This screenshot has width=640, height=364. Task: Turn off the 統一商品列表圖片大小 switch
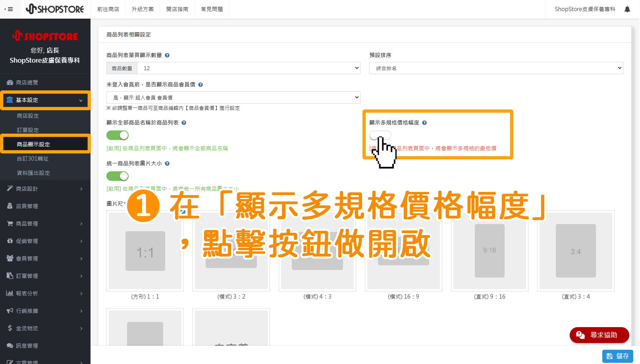(117, 176)
